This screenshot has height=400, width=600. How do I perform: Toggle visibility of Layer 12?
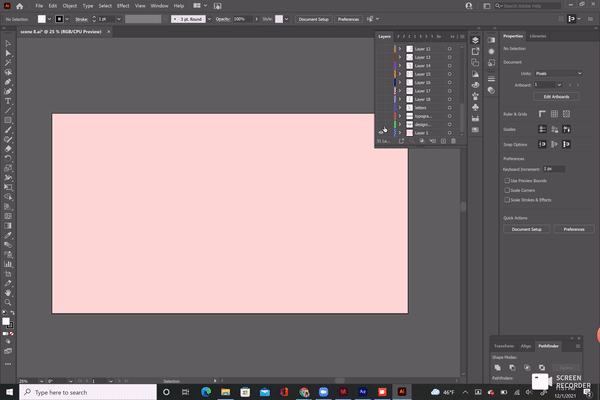pyautogui.click(x=382, y=49)
